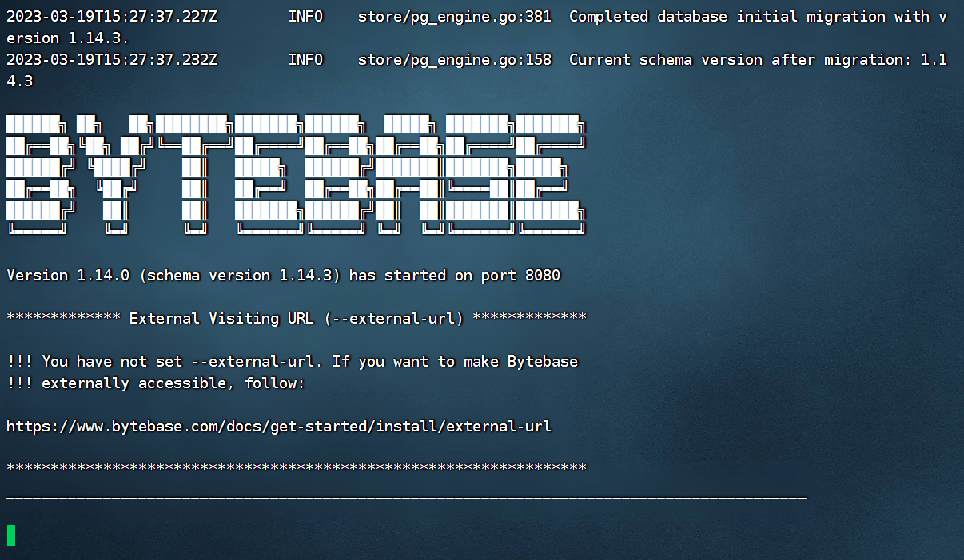Click the 'Version 1.14.0' startup line
The width and height of the screenshot is (964, 560).
(x=284, y=275)
